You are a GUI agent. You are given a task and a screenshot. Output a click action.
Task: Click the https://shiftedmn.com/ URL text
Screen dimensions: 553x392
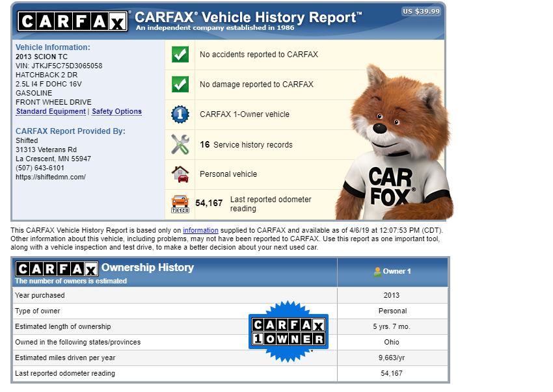51,177
